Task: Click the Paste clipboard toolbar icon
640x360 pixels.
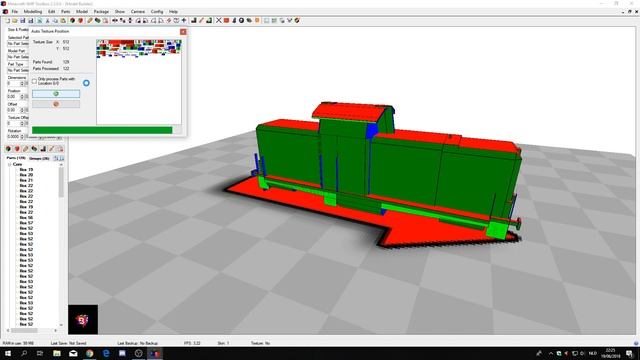Action: coord(63,20)
